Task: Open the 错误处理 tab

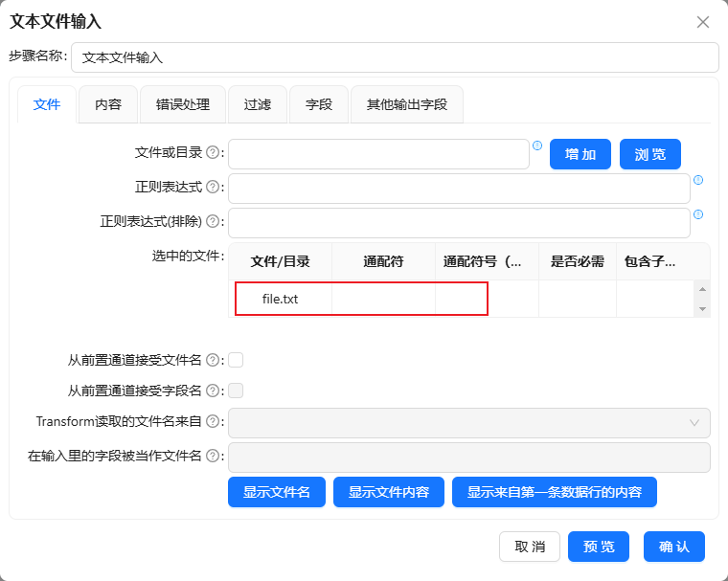Action: tap(183, 104)
